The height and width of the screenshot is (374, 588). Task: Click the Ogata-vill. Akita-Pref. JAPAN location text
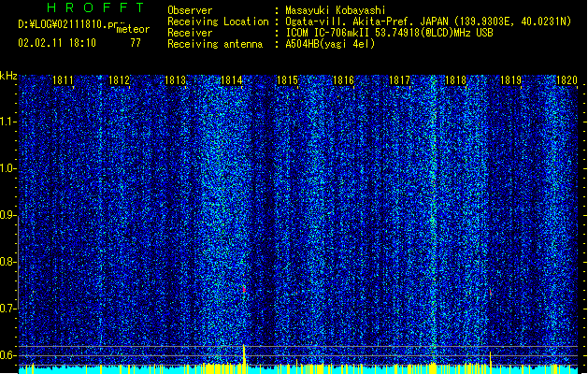[x=428, y=22]
